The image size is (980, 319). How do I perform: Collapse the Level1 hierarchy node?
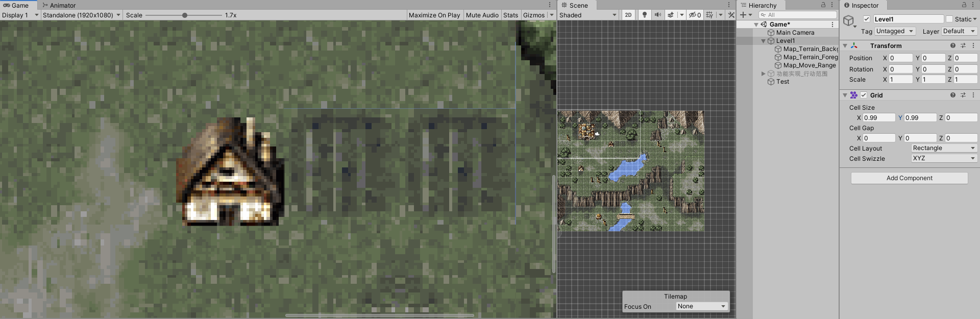point(764,41)
